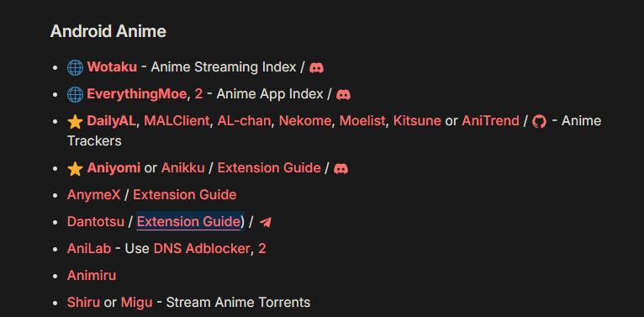Screen dimensions: 644x317
Task: Open the Nekome tracker link
Action: click(x=305, y=121)
